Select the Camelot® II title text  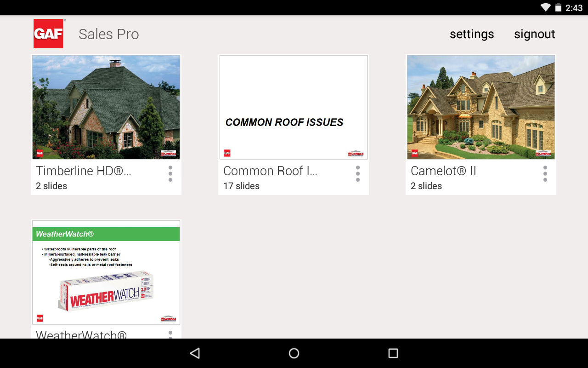coord(443,171)
